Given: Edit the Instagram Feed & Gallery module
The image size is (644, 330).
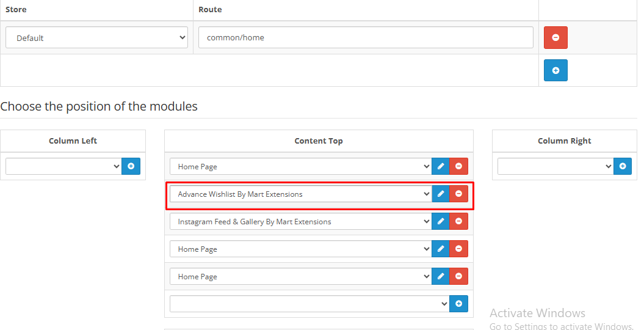Looking at the screenshot, I should [440, 222].
